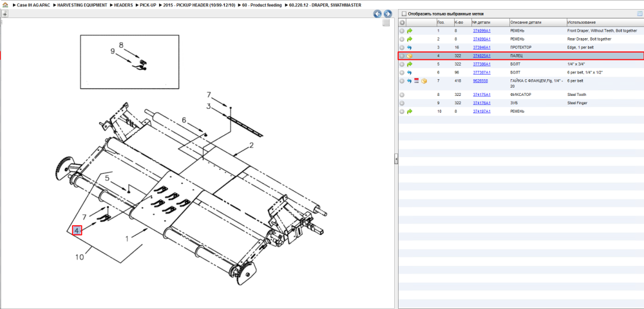Open breadcrumb 'HARVESTING EQUIPMENT'

click(82, 5)
